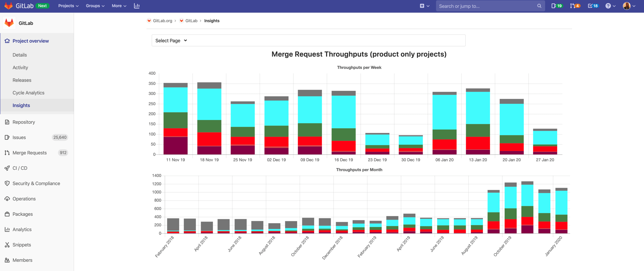Open Merge Requests sidebar link
644x271 pixels.
[x=29, y=153]
